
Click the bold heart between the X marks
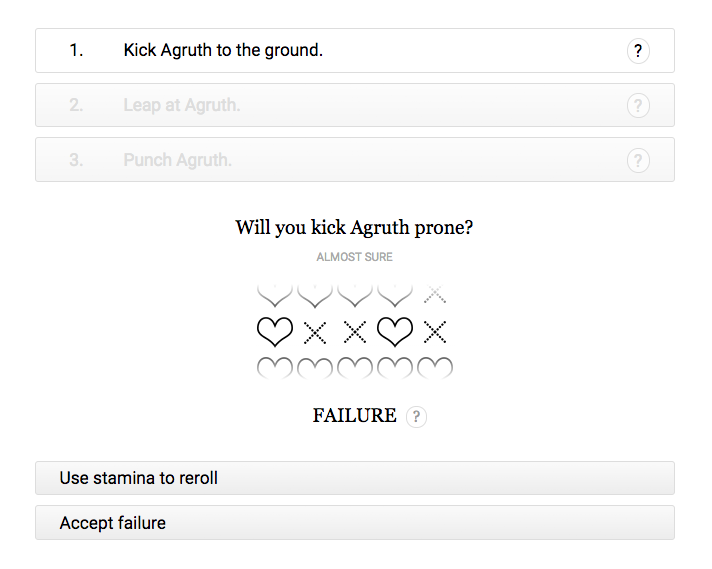point(395,331)
